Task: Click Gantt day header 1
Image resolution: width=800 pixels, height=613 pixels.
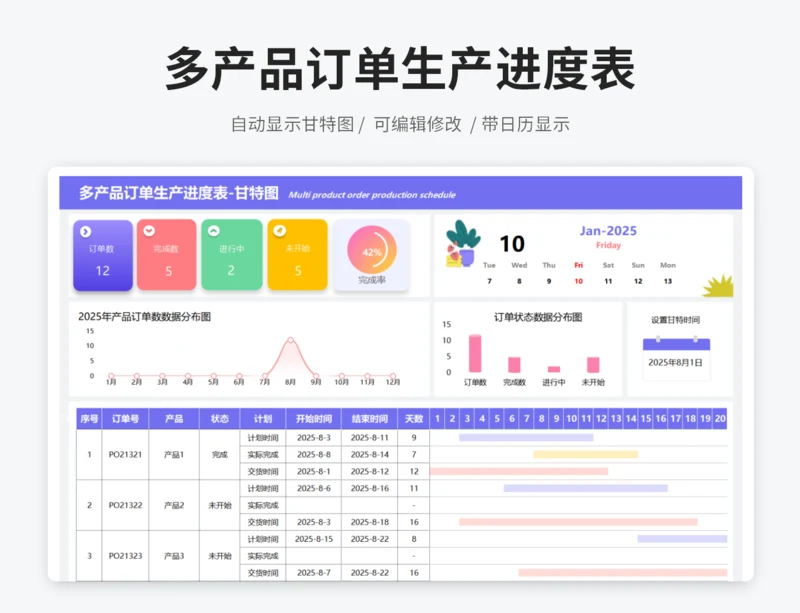Action: [x=437, y=419]
